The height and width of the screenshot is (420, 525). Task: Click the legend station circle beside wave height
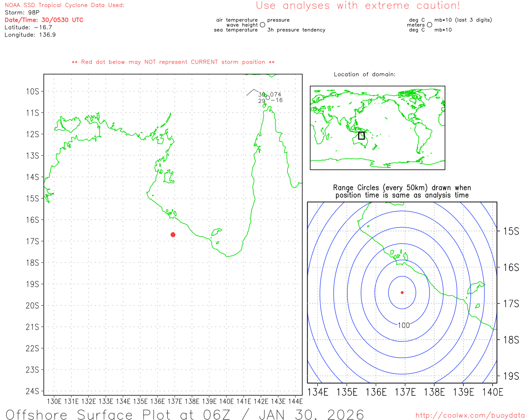(262, 25)
